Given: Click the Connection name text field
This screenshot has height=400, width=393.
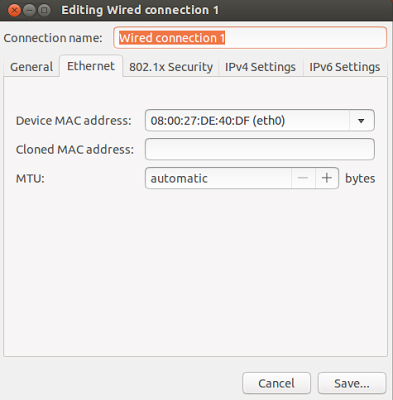Looking at the screenshot, I should [x=250, y=38].
